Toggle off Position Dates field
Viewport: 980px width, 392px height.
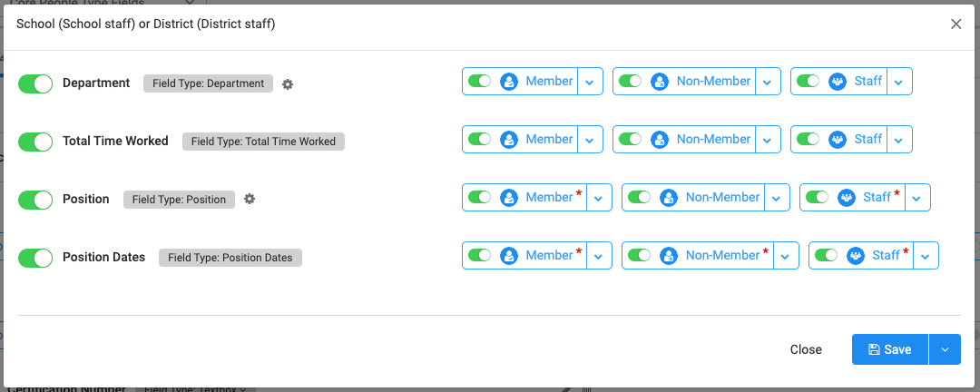point(35,258)
